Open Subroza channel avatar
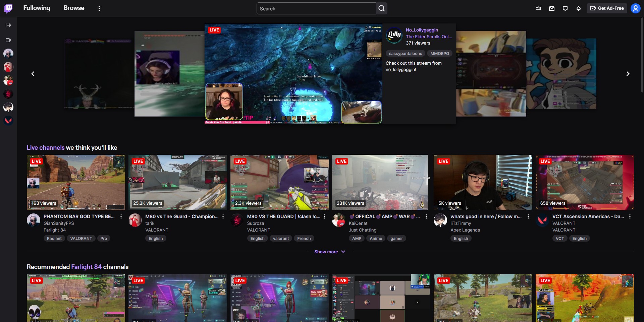Screen dimensions: 644x322 (x=237, y=220)
